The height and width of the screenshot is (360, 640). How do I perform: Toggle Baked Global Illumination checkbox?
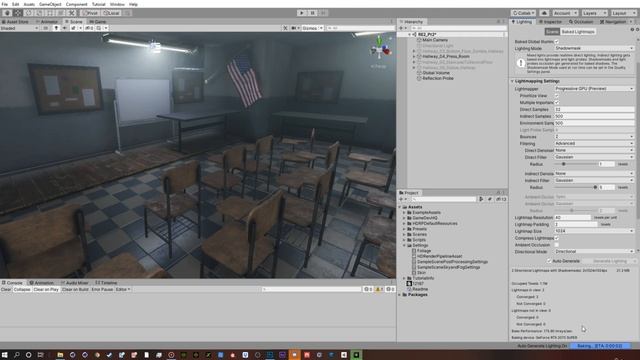[556, 42]
